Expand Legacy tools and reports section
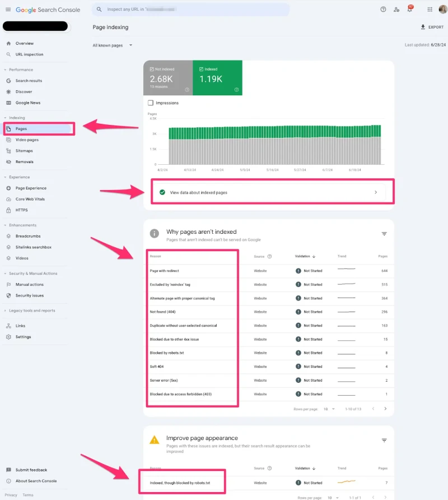This screenshot has height=500, width=448. (5, 311)
